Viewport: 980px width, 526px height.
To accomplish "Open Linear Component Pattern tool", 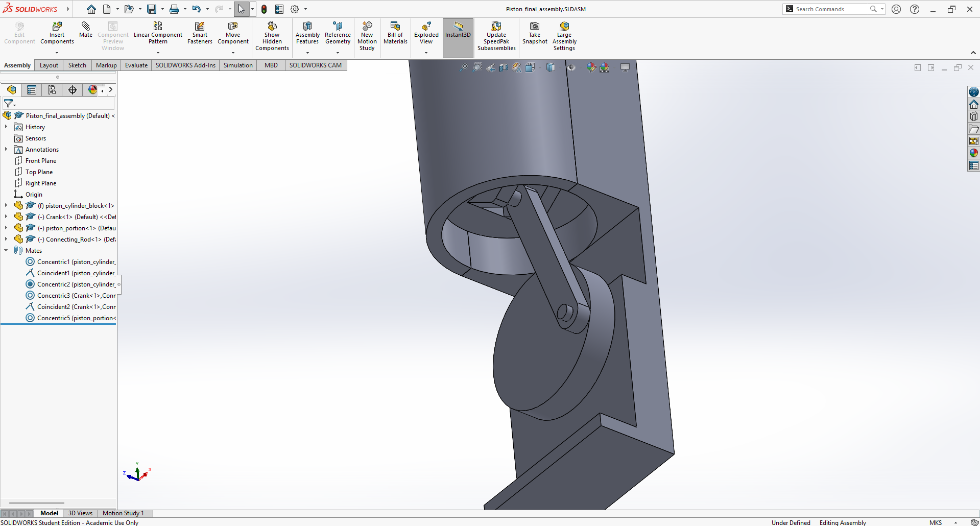I will click(158, 33).
